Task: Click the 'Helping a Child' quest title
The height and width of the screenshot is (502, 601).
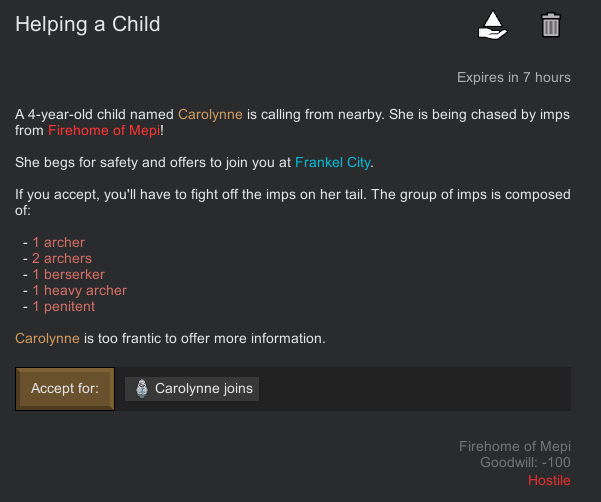Action: point(88,24)
